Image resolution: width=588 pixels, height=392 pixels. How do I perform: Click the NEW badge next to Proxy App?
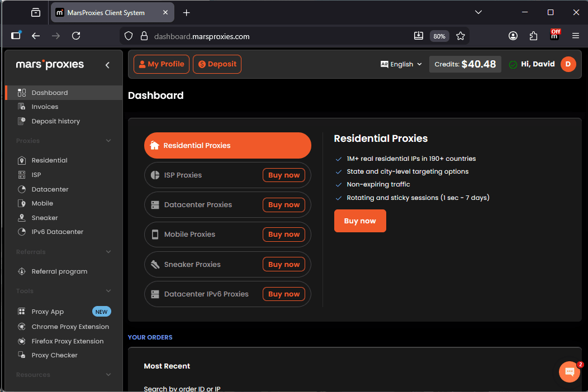pos(101,312)
